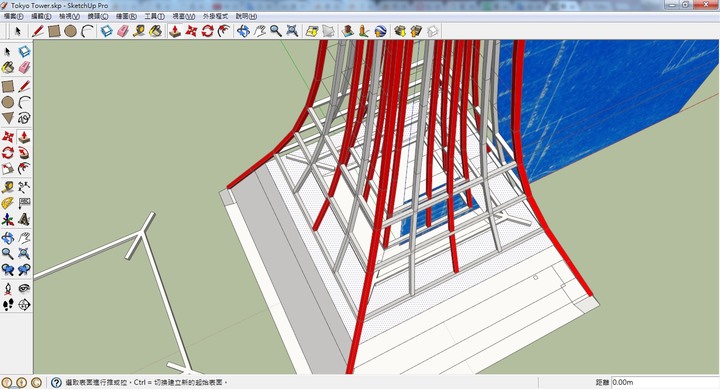The height and width of the screenshot is (389, 720).
Task: Open the Google Earth icon in toolbar
Action: click(380, 31)
